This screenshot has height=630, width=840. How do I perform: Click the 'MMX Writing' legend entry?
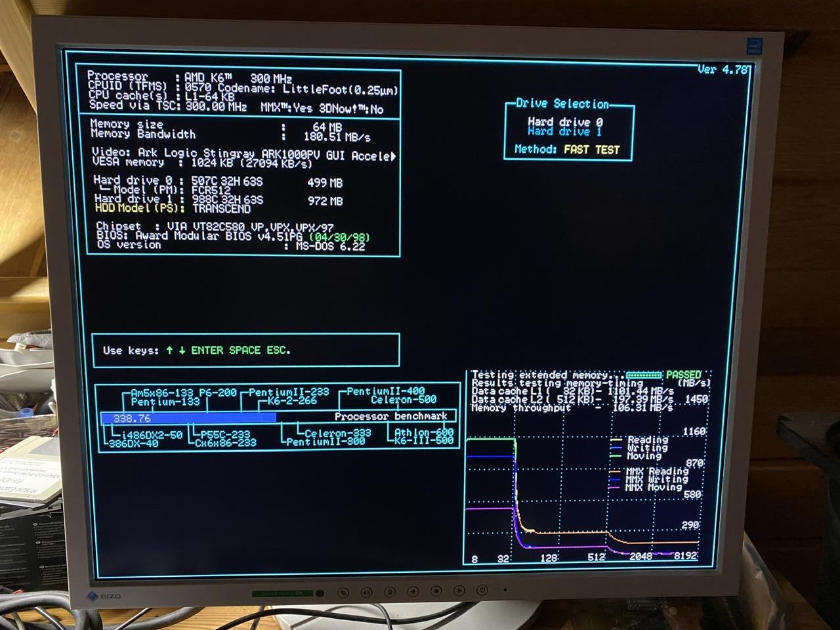pos(657,480)
